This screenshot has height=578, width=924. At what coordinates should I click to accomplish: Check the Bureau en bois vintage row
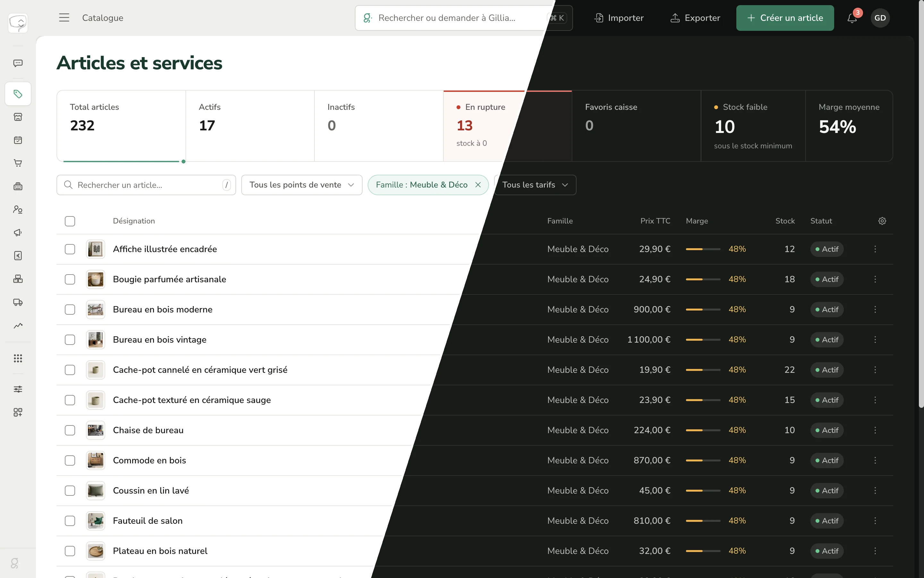click(x=70, y=340)
